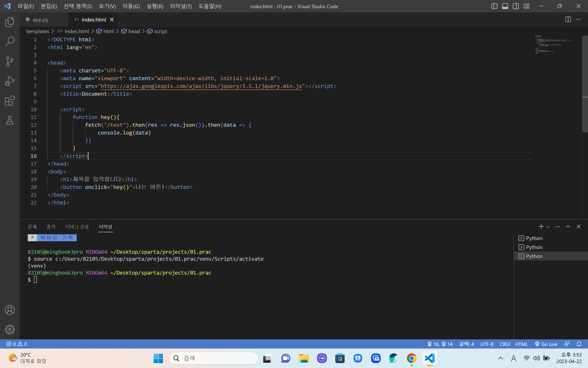Screen dimensions: 588x368
Task: Change the CRLF line ending setting
Action: pyautogui.click(x=505, y=344)
